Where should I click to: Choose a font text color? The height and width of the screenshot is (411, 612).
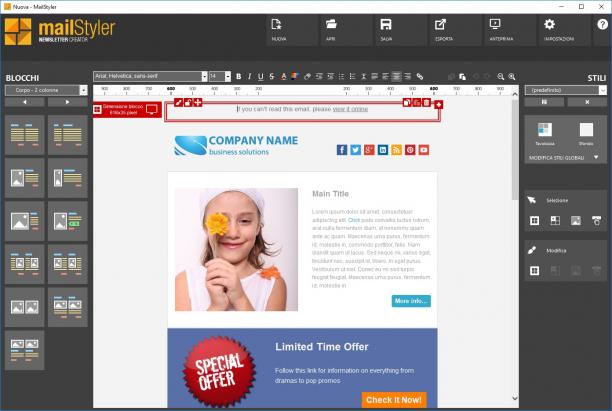283,77
